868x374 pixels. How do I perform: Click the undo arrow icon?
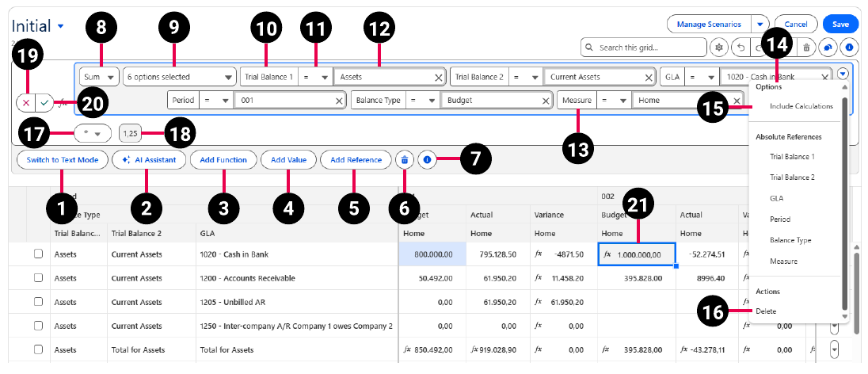tap(740, 48)
